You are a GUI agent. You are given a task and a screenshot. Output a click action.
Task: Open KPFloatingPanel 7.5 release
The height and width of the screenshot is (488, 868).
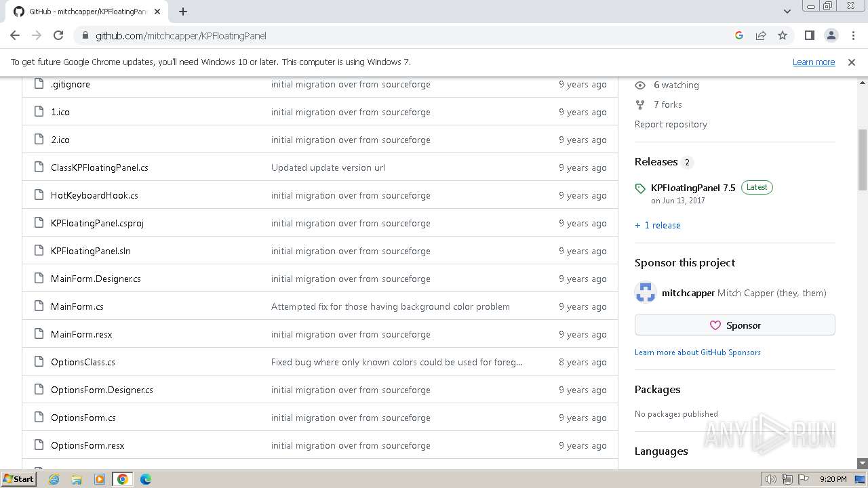tap(693, 188)
